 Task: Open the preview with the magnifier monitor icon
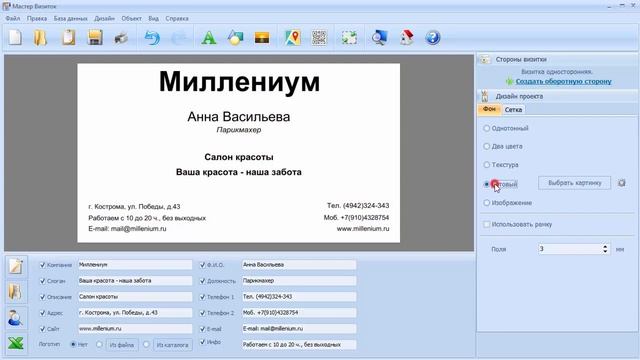point(379,38)
